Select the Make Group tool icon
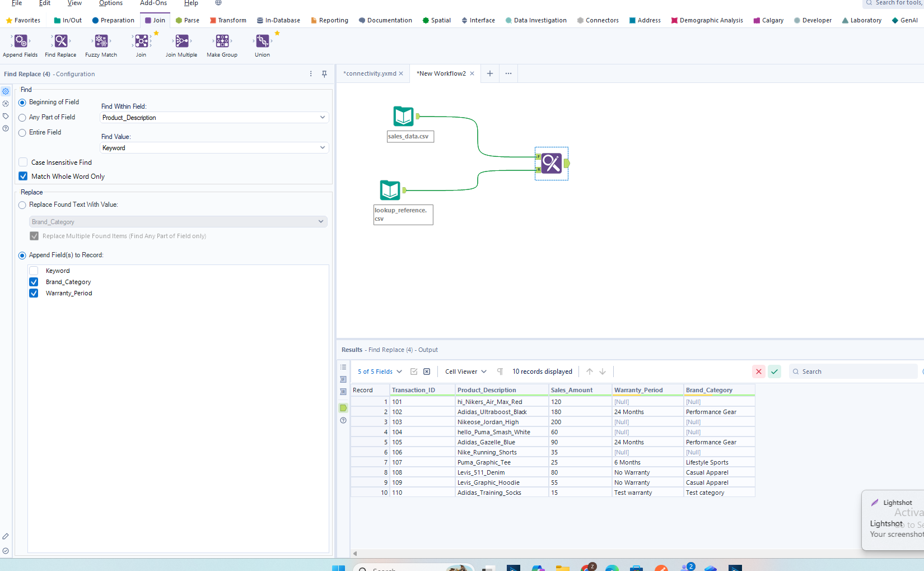Screen dimensions: 924x571 [x=222, y=41]
